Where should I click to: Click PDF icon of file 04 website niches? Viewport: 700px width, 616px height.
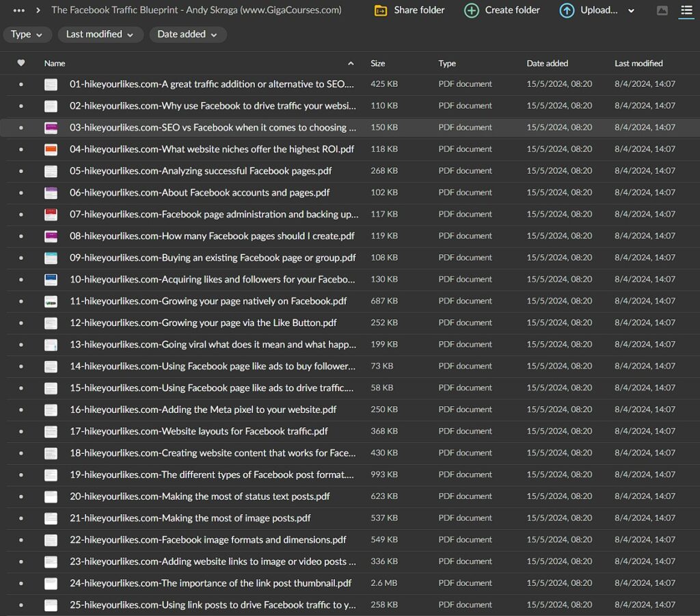(x=51, y=149)
